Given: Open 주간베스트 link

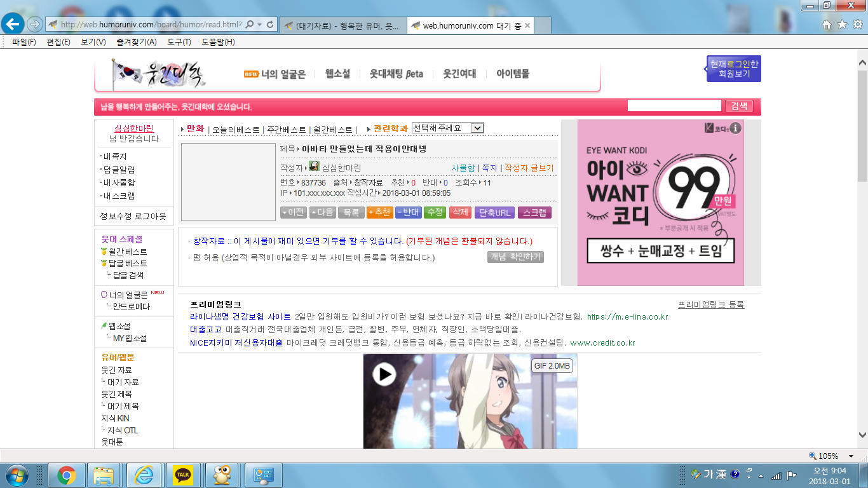Looking at the screenshot, I should (x=287, y=129).
